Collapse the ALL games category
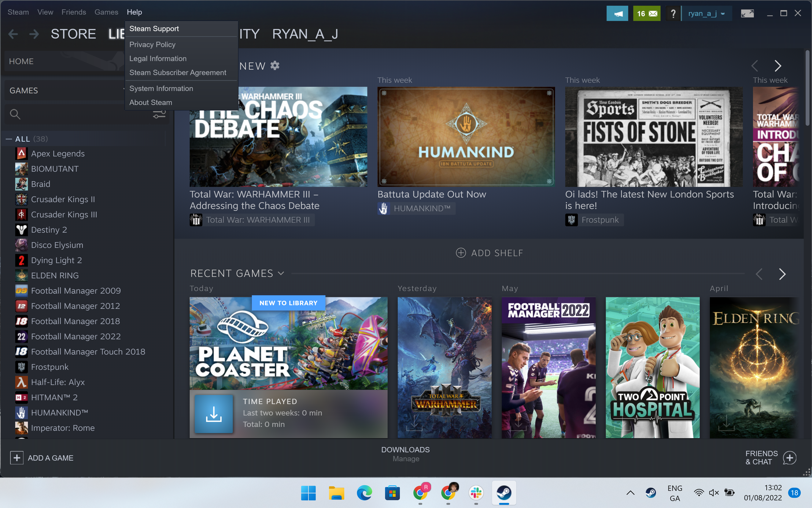The height and width of the screenshot is (508, 812). point(9,139)
